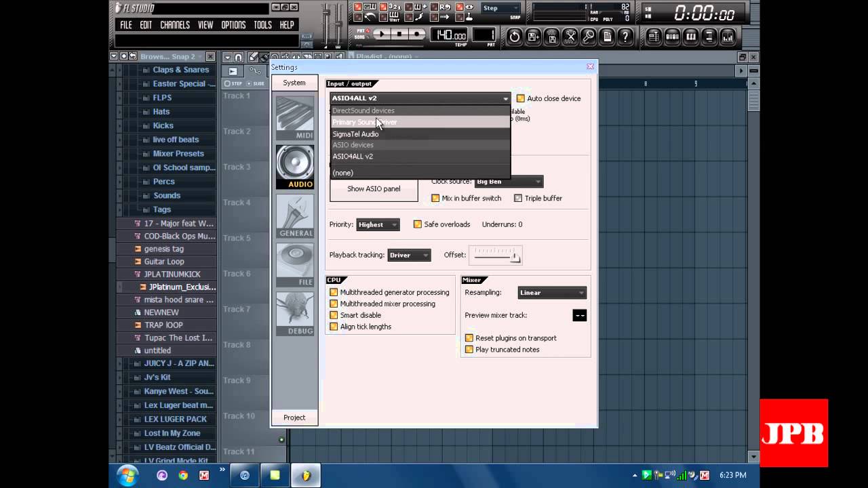The height and width of the screenshot is (488, 868).
Task: Open the GENERAL settings section
Action: (295, 216)
